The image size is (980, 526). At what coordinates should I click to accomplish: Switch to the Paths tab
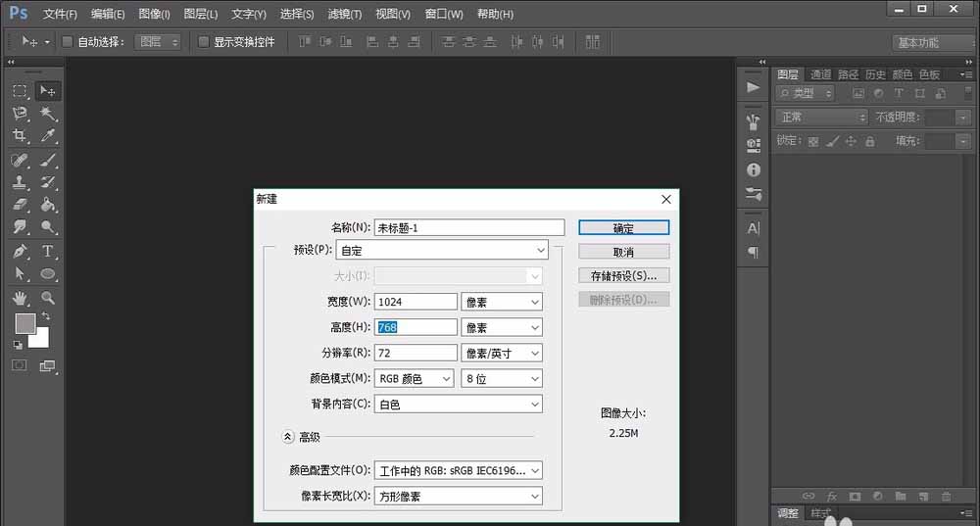[x=848, y=74]
